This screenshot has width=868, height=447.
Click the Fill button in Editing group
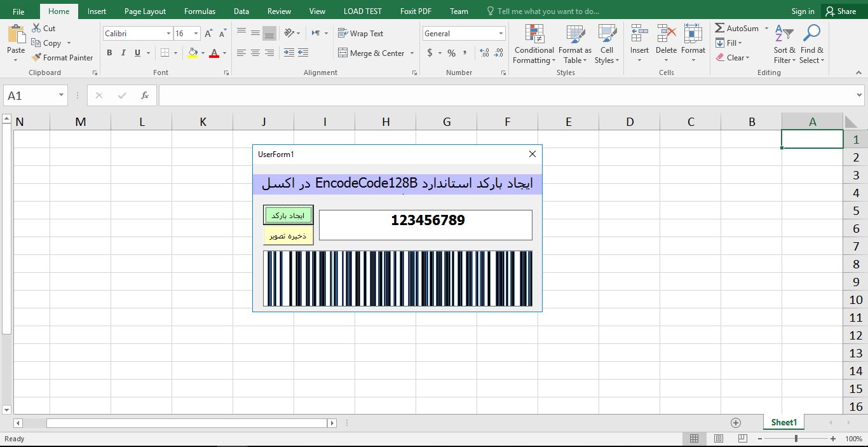click(x=729, y=43)
